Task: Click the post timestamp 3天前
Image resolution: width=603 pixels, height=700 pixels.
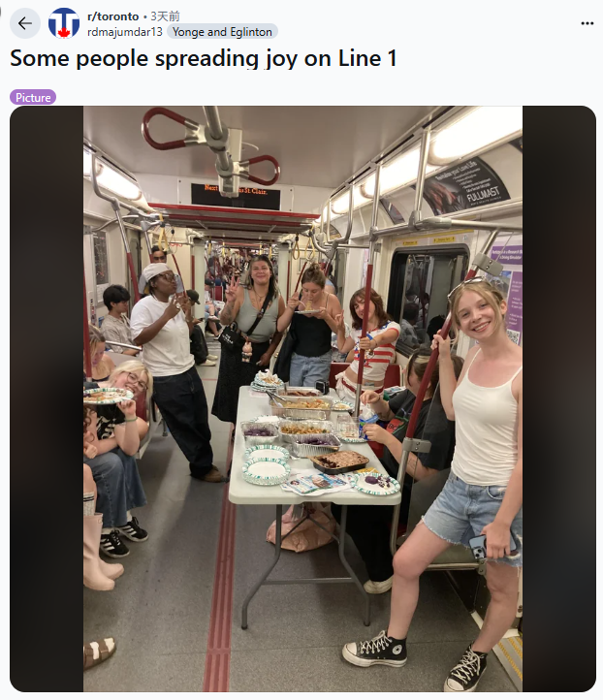Action: click(165, 16)
